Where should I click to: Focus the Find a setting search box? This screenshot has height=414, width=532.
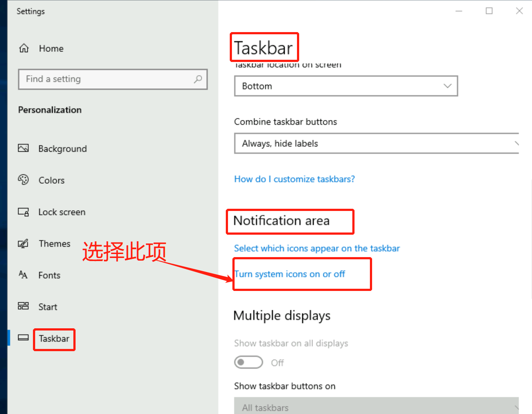click(x=113, y=79)
